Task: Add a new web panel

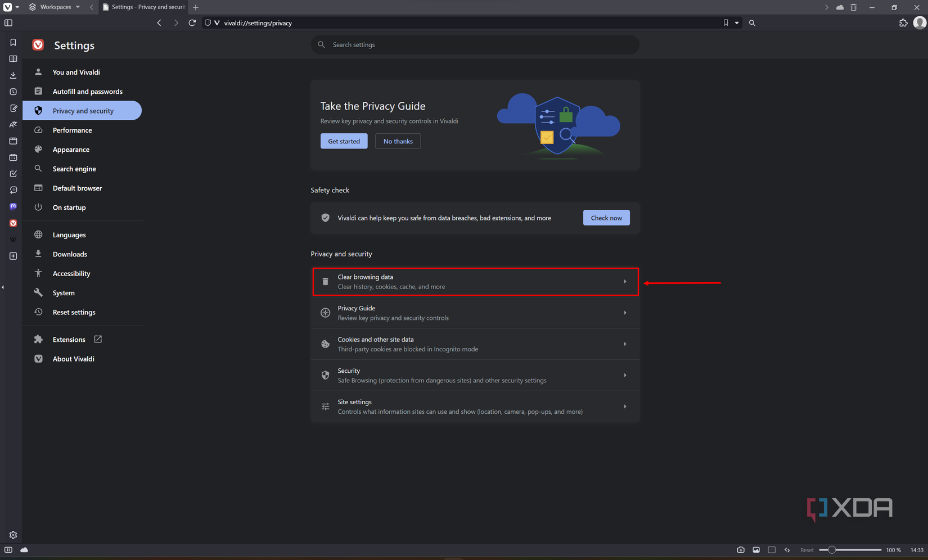Action: (13, 256)
